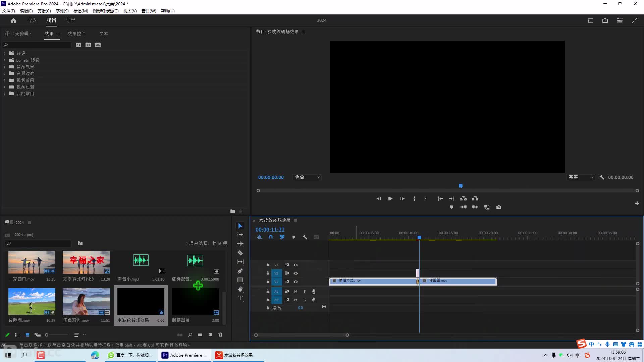Open the 剪辑(C) menu
644x362 pixels.
coord(44,11)
